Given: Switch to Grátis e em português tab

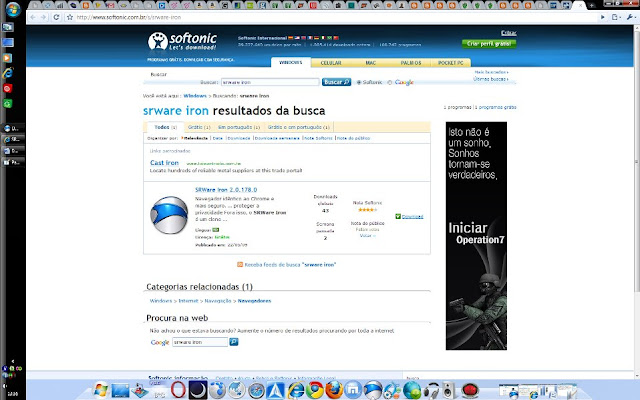Looking at the screenshot, I should pyautogui.click(x=299, y=127).
